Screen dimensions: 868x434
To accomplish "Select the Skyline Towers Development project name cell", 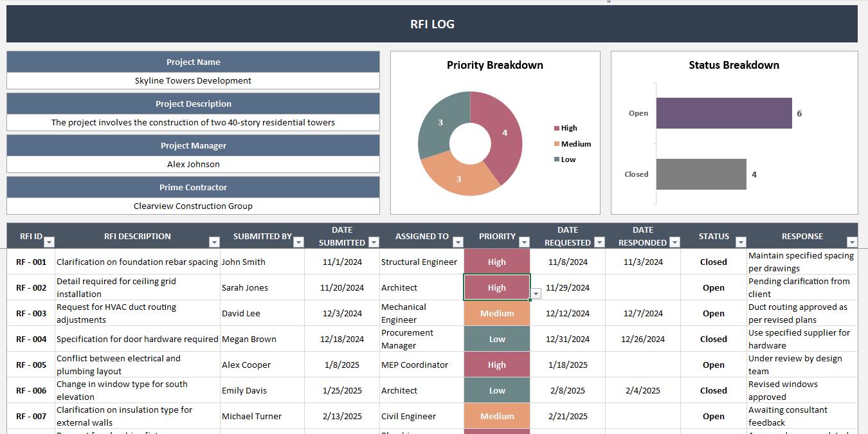I will [x=193, y=80].
